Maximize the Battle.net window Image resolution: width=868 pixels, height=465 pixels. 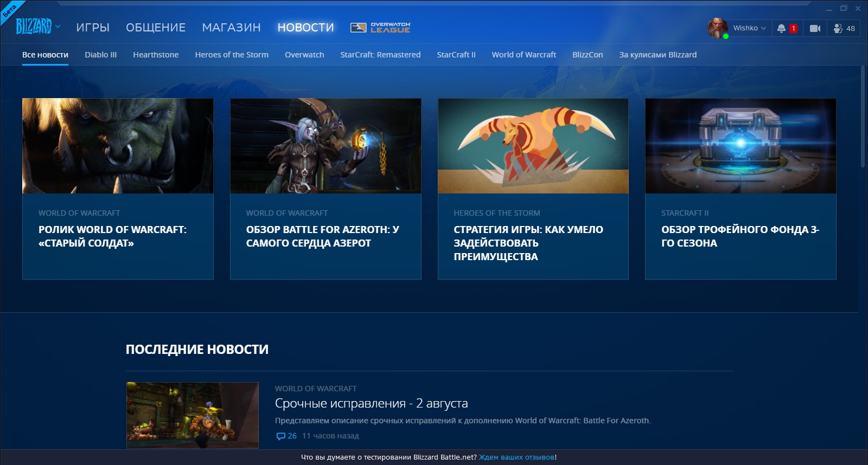click(844, 8)
